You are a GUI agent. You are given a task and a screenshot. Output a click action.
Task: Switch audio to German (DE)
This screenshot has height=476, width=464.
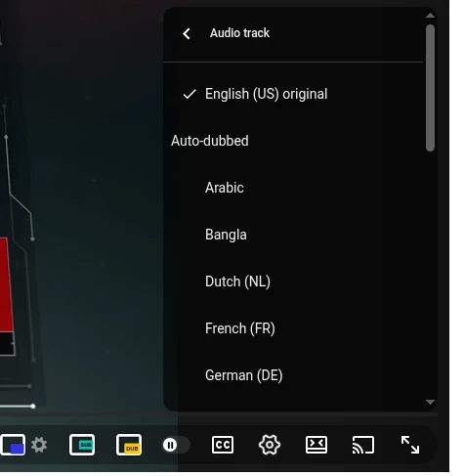tap(293, 375)
